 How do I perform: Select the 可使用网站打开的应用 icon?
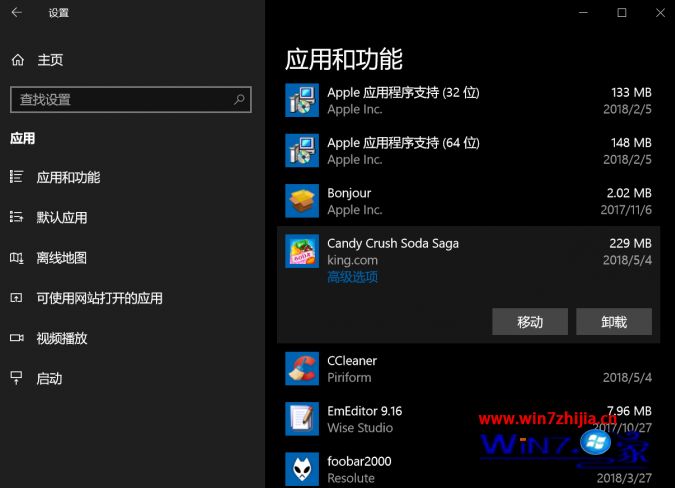click(16, 298)
